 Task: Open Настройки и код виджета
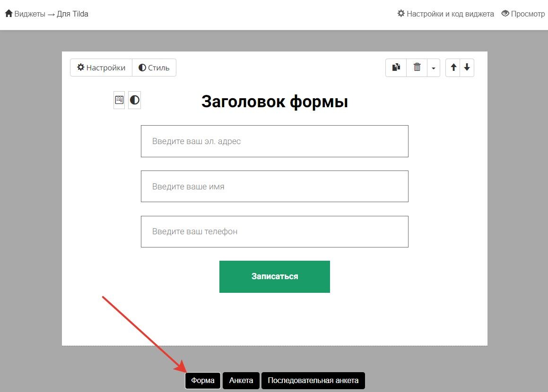click(x=446, y=14)
